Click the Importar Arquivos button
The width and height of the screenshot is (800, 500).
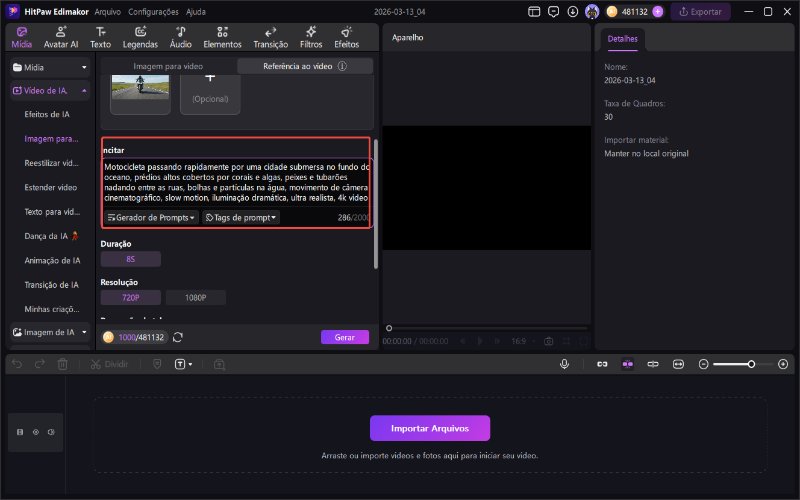tap(430, 428)
